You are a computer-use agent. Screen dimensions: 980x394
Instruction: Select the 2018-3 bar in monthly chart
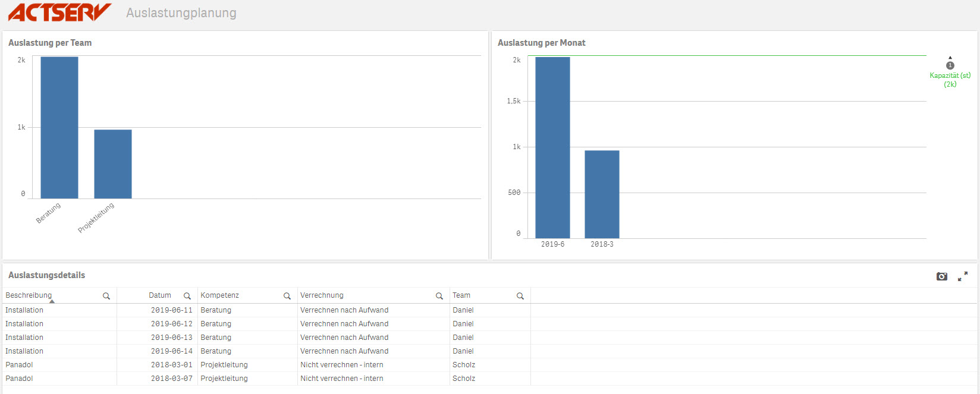(602, 194)
